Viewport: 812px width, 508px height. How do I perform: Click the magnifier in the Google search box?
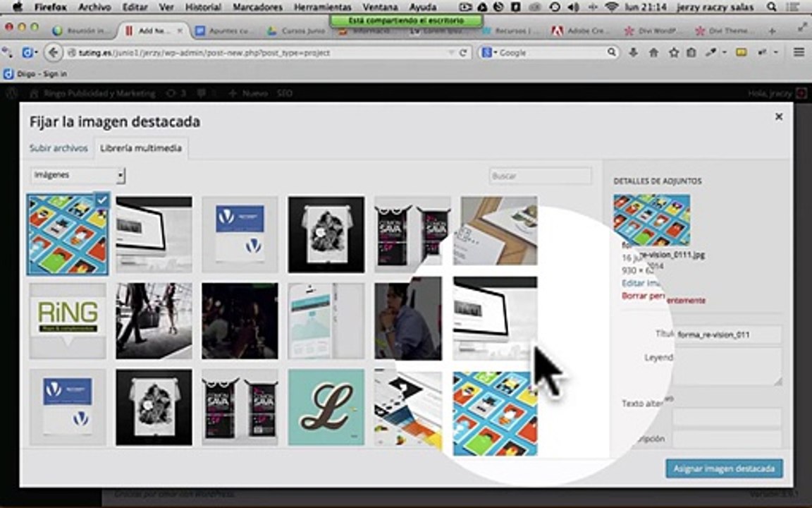[x=612, y=52]
